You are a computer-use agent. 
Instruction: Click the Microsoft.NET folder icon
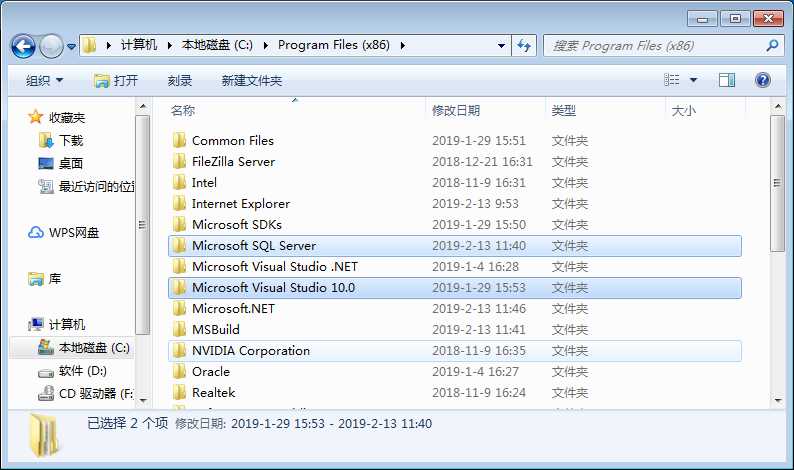click(179, 308)
